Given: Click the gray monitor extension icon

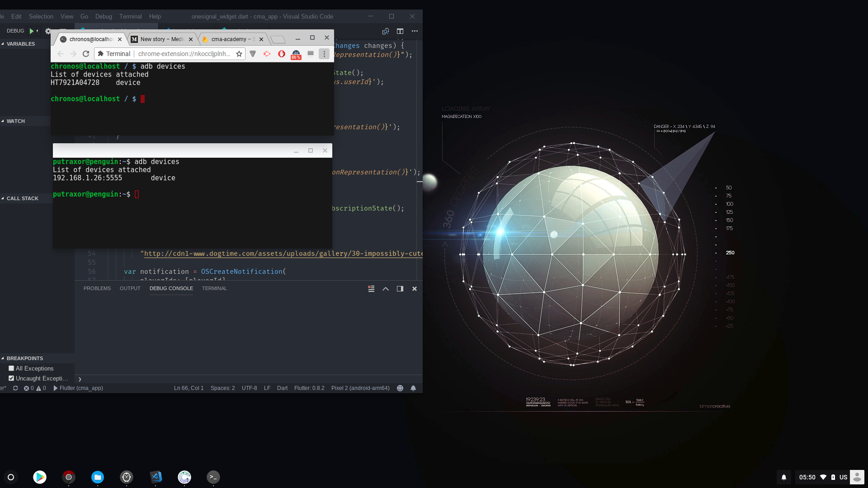Looking at the screenshot, I should pyautogui.click(x=311, y=53).
